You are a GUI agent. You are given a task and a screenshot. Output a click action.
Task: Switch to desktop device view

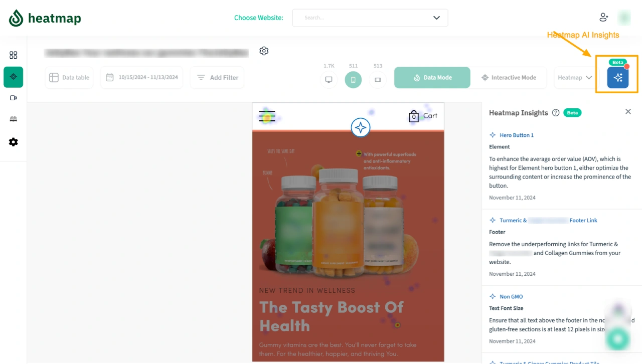(x=329, y=80)
